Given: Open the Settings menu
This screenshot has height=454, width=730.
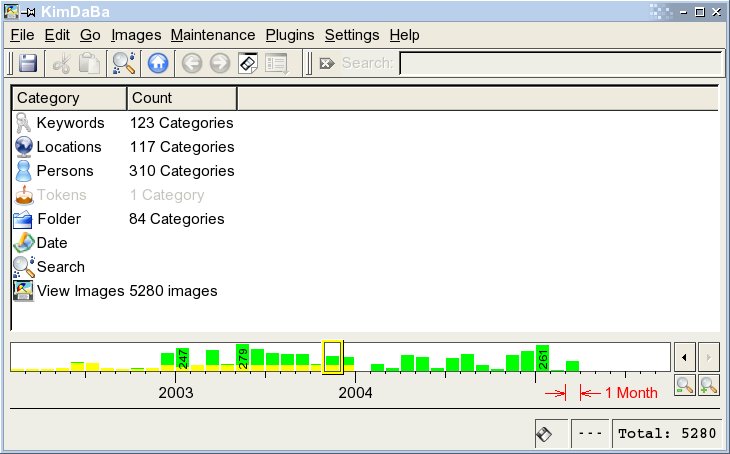Looking at the screenshot, I should (352, 35).
